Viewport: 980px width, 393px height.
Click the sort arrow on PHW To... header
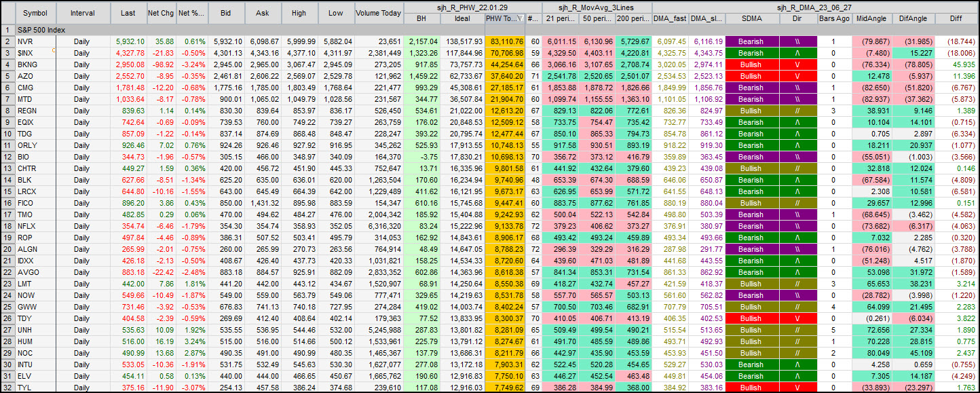tap(520, 19)
